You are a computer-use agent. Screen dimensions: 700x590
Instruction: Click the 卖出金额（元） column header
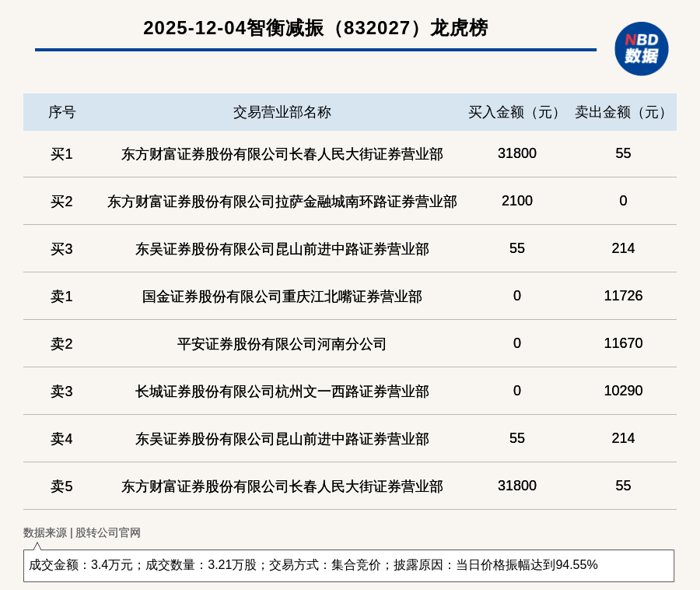[x=623, y=112]
